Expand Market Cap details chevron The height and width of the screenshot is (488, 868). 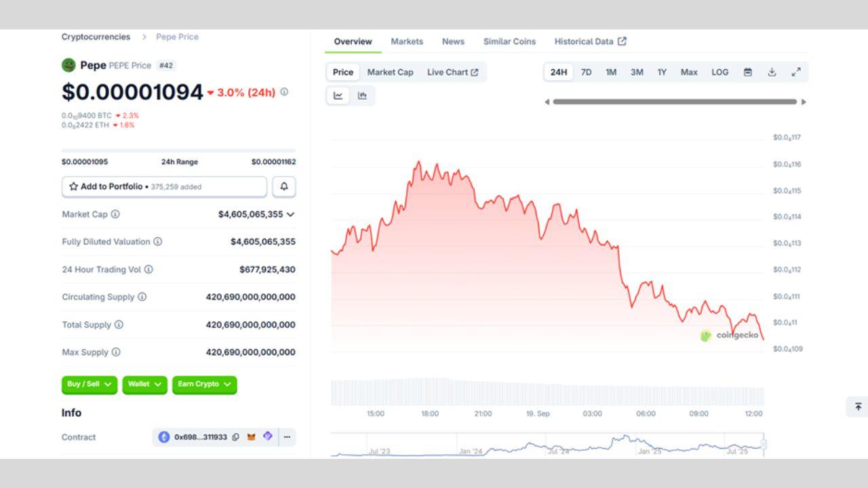(x=290, y=214)
